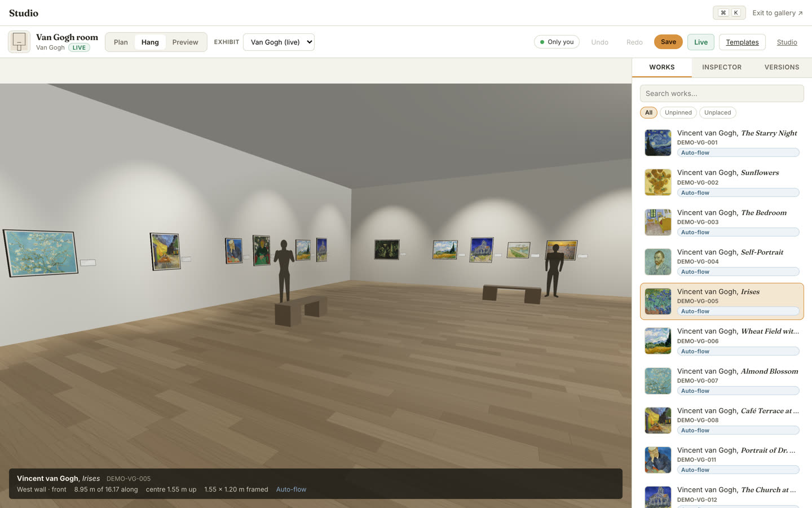
Task: Click Auto-flow badge under The Starry Night
Action: click(738, 152)
